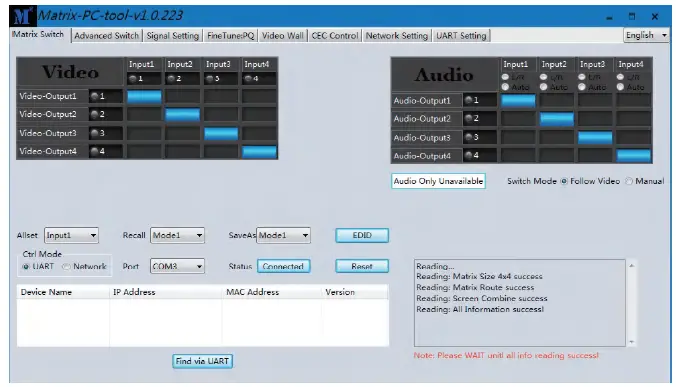Click the EDID button
The image size is (676, 387).
362,235
